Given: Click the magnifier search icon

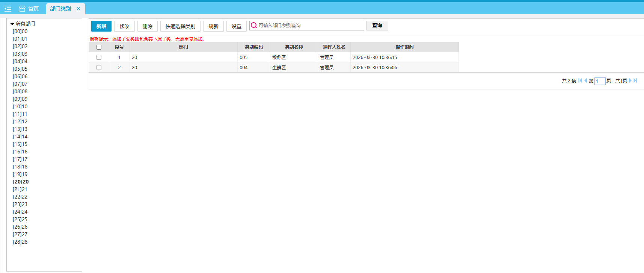Looking at the screenshot, I should pos(254,25).
